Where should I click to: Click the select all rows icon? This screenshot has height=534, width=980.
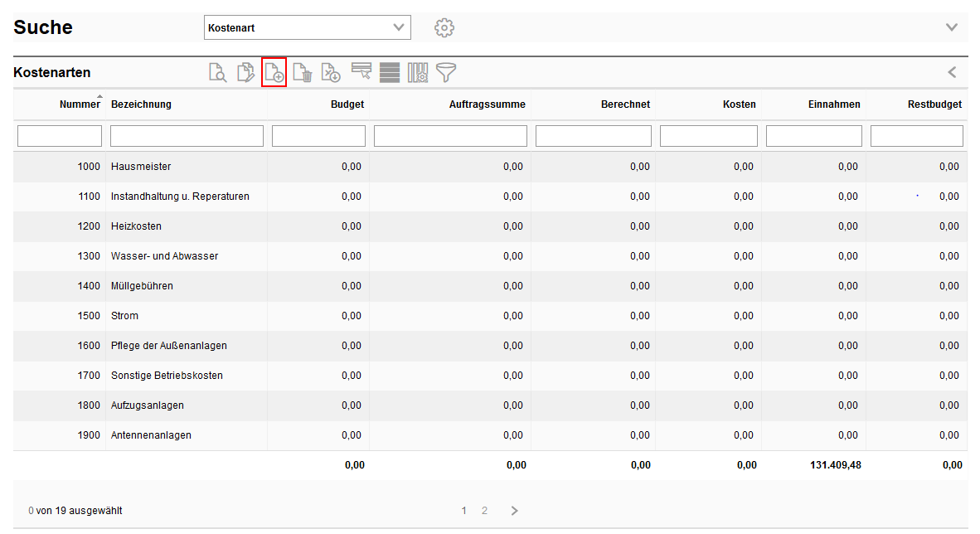click(390, 73)
